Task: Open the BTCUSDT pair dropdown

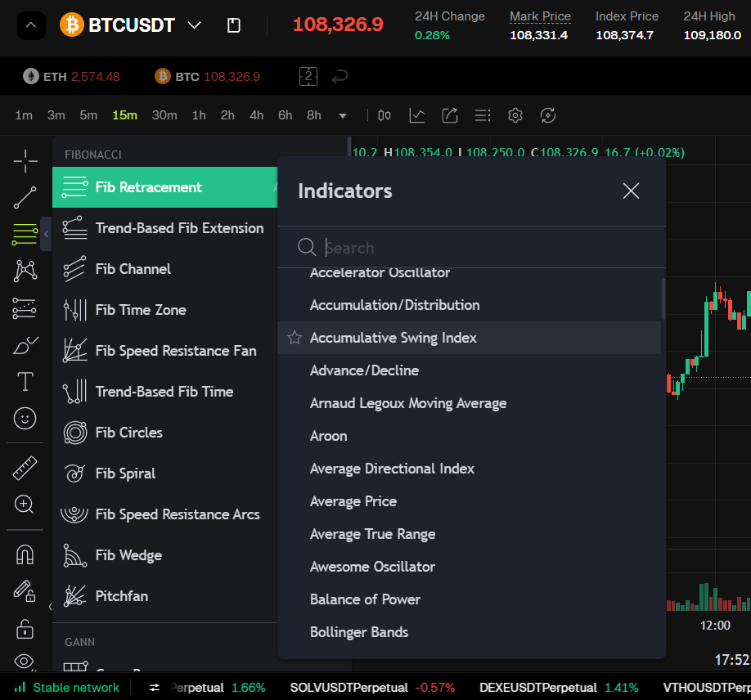Action: tap(195, 25)
